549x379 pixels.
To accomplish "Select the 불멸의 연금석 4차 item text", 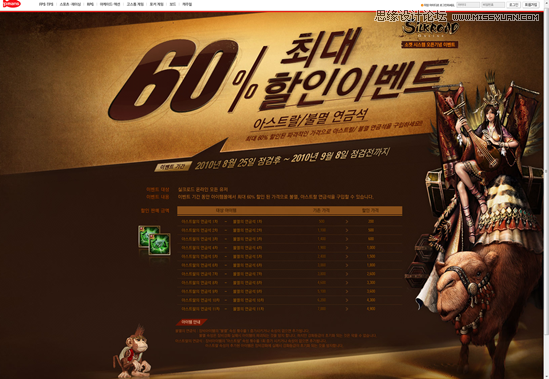I will click(x=247, y=248).
